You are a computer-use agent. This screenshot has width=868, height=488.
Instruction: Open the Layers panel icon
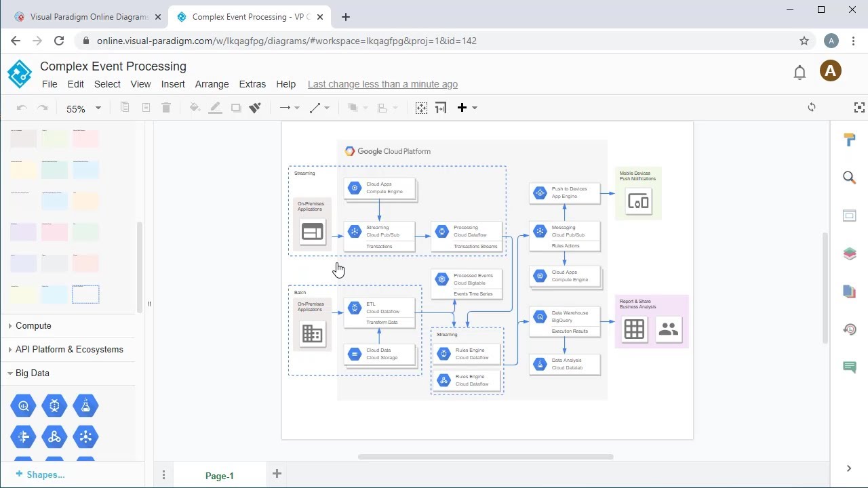[x=850, y=253]
